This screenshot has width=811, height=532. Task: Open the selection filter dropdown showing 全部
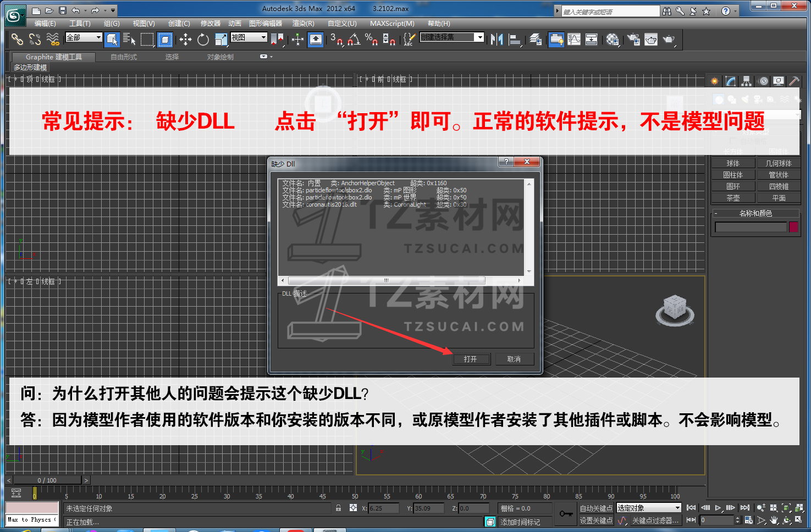click(x=84, y=37)
